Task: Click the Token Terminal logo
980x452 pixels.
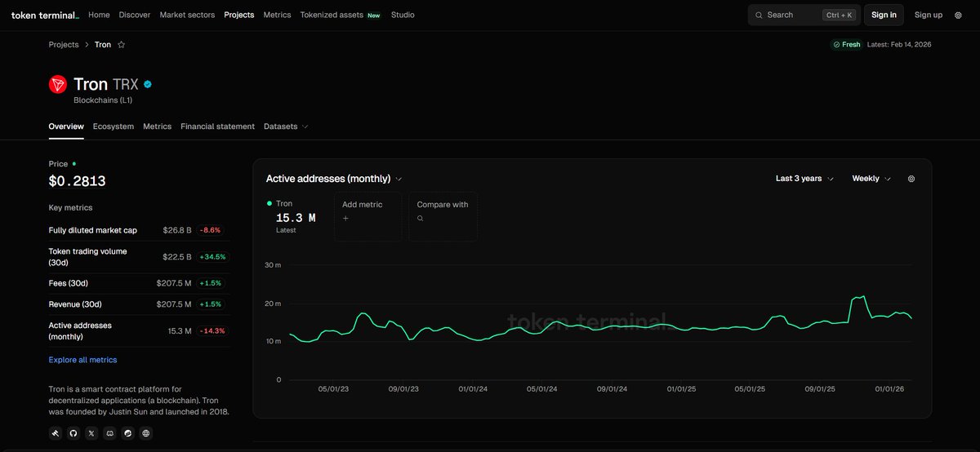Action: tap(45, 15)
